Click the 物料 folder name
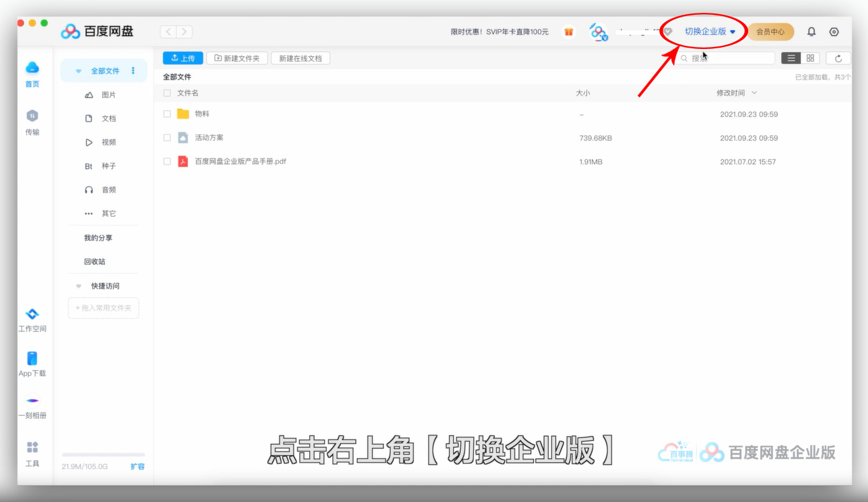This screenshot has width=868, height=502. pyautogui.click(x=202, y=114)
